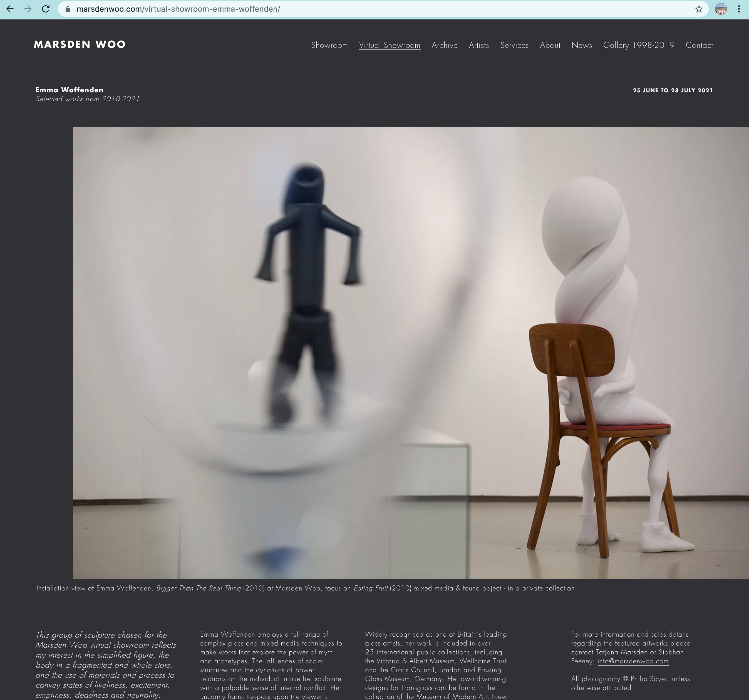Open Gallery 1998-2019 page
Viewport: 749px width, 700px height.
tap(639, 45)
